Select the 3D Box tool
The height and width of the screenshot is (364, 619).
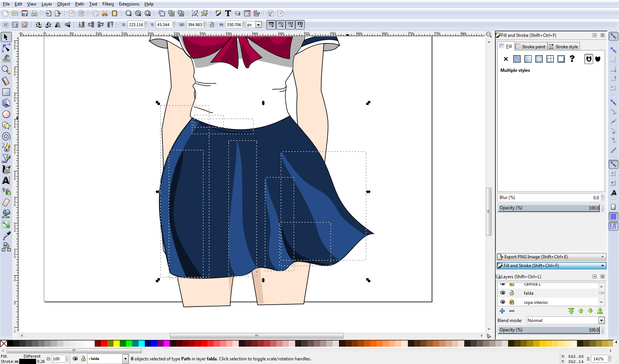pyautogui.click(x=6, y=103)
